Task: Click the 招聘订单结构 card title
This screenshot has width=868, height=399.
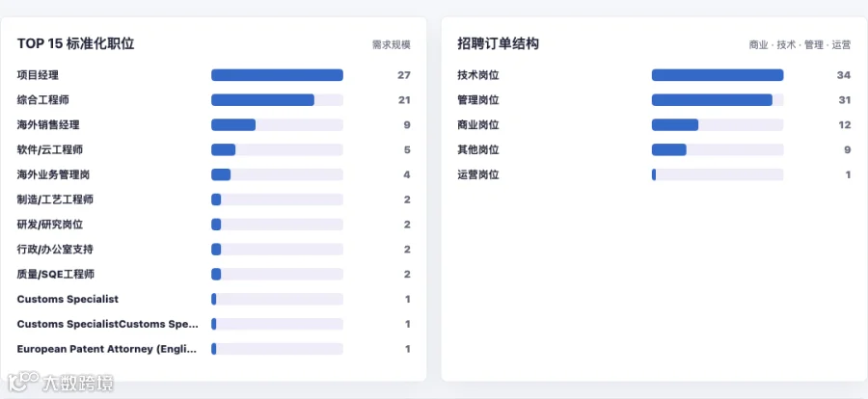Action: click(499, 43)
